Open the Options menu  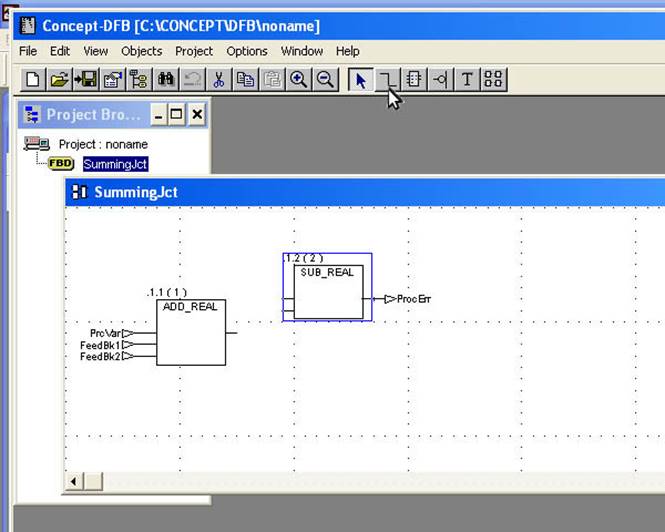(247, 51)
